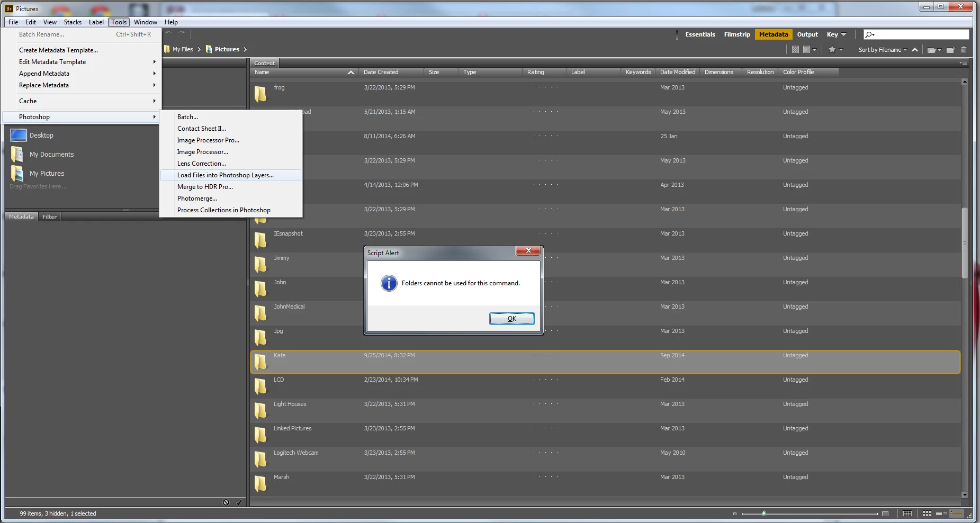Toggle ascending sort order arrow
The image size is (980, 523).
pos(914,50)
